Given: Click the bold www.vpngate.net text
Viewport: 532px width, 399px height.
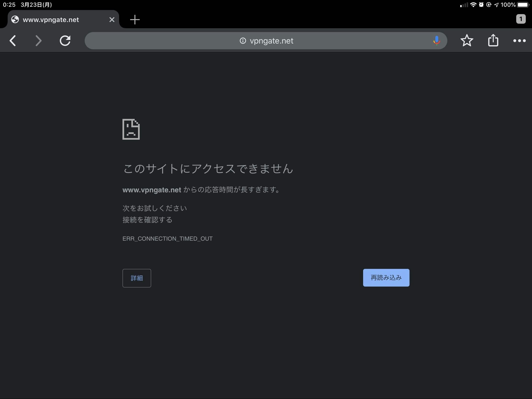Looking at the screenshot, I should coord(152,190).
